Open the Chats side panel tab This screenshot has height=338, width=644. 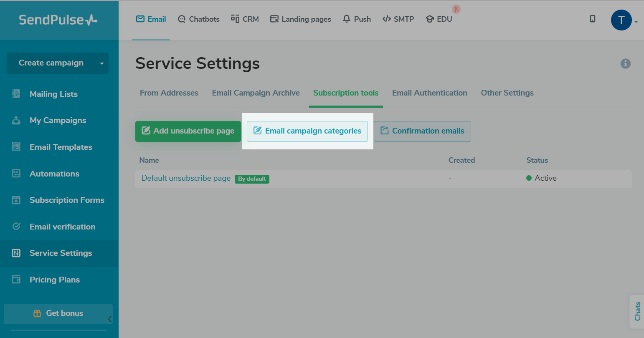[637, 311]
